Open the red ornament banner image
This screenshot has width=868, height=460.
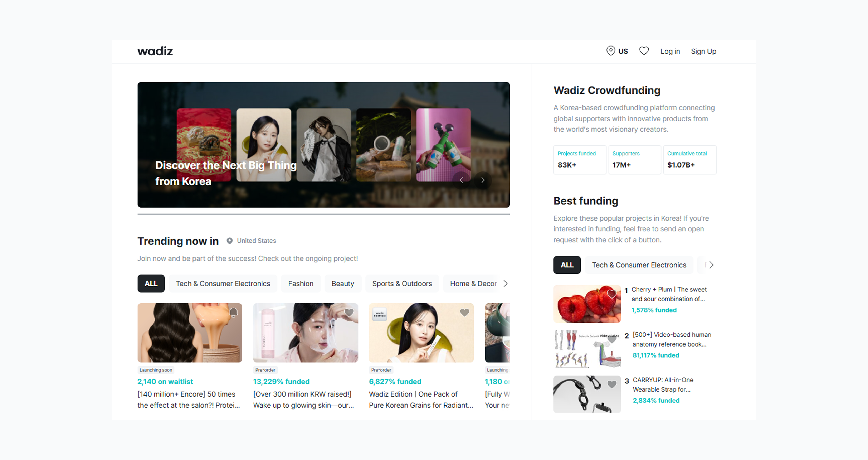(x=204, y=145)
